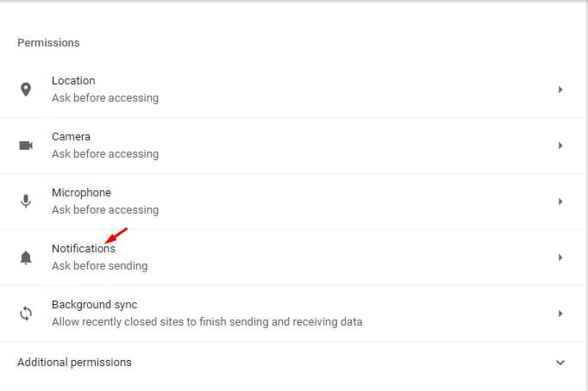Click the Background sync arrows icon

26,313
